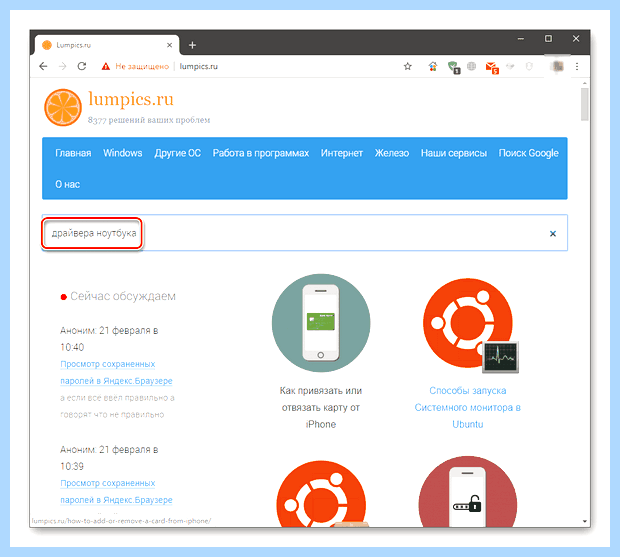
Task: Click the not secure warning triangle icon
Action: [x=106, y=66]
